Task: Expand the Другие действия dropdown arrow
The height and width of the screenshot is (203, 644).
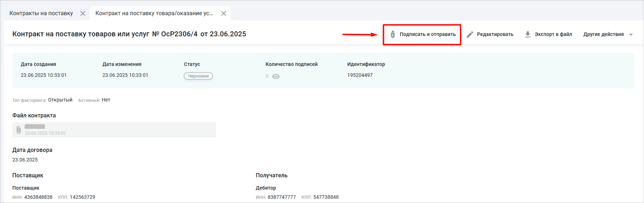Action: click(x=631, y=35)
